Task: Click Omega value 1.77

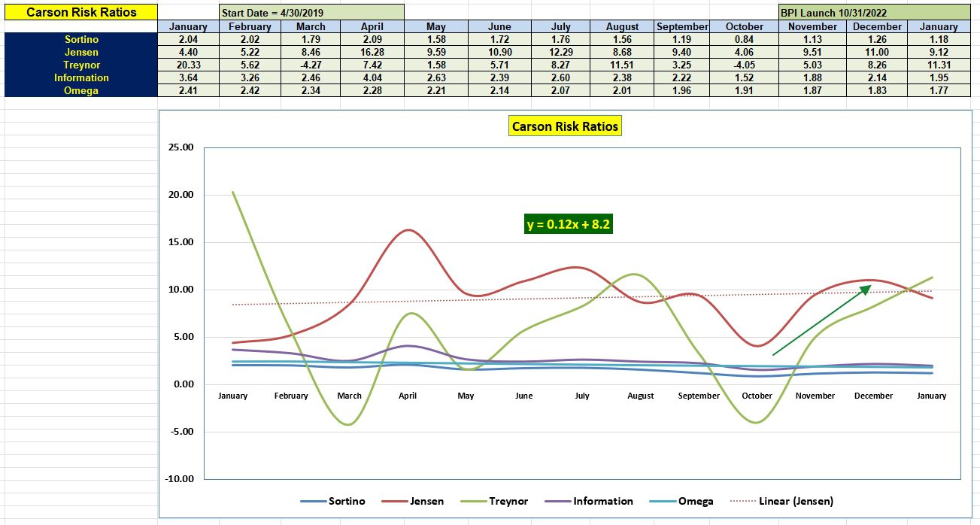Action: 939,90
